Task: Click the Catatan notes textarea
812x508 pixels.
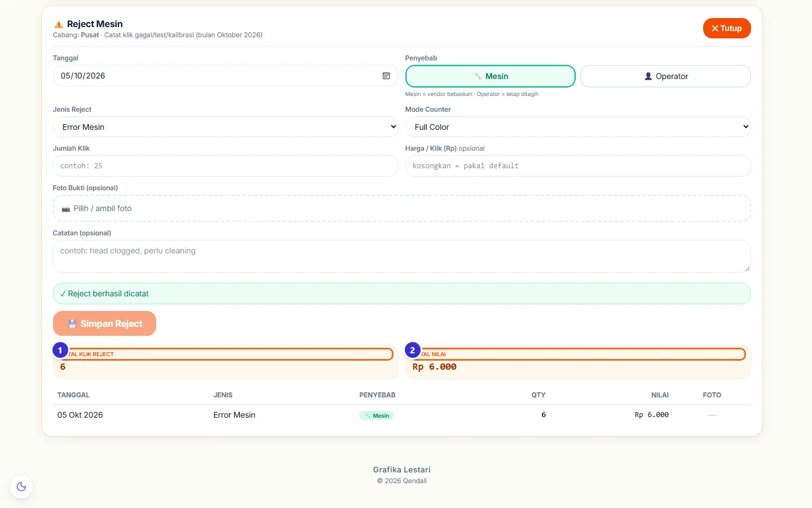Action: (401, 256)
